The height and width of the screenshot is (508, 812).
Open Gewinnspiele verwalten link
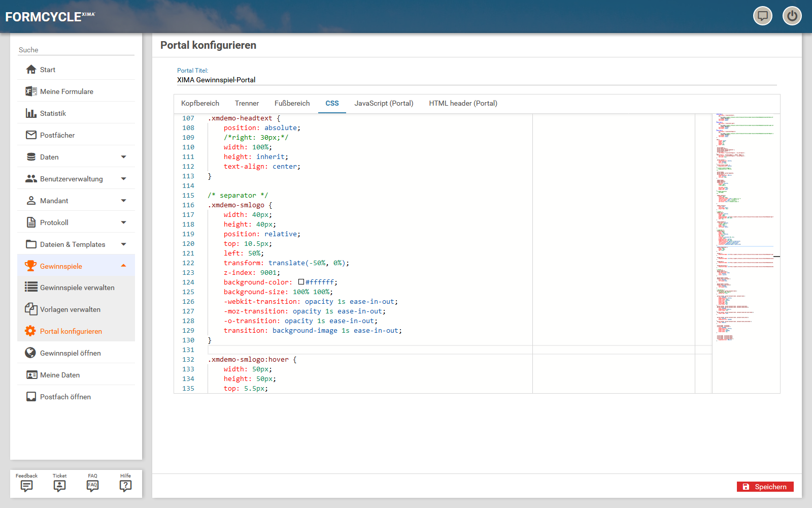pyautogui.click(x=77, y=288)
